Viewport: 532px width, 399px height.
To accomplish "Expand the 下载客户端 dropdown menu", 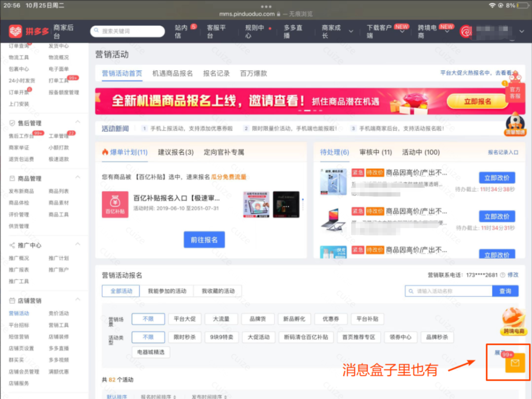I will coord(402,32).
